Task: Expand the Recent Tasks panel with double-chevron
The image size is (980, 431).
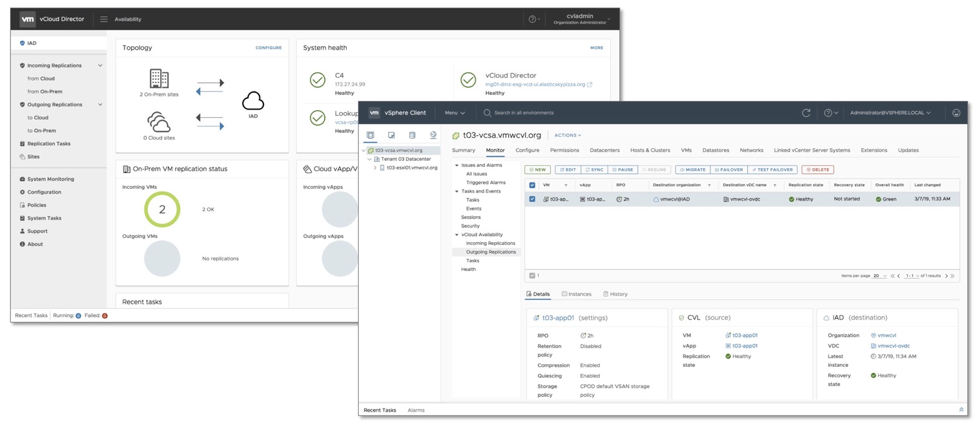Action: [x=961, y=410]
